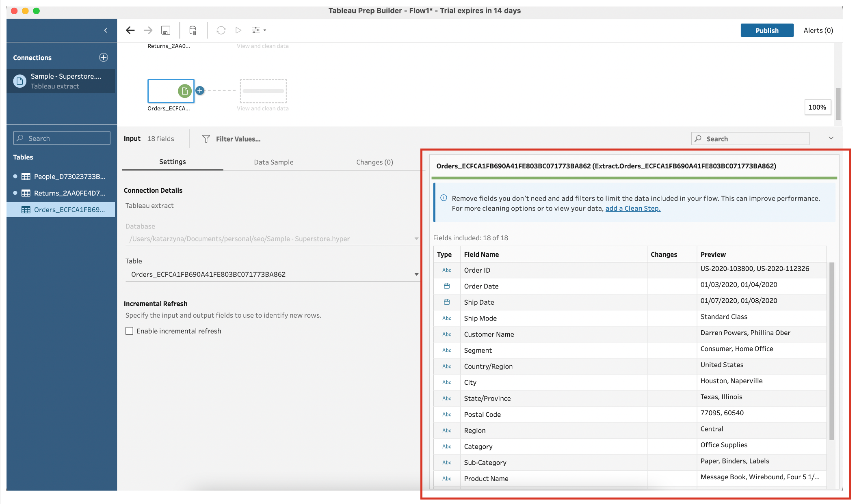Viewport: 857px width, 504px height.
Task: Click Abc type icon for Customer Name
Action: [447, 334]
